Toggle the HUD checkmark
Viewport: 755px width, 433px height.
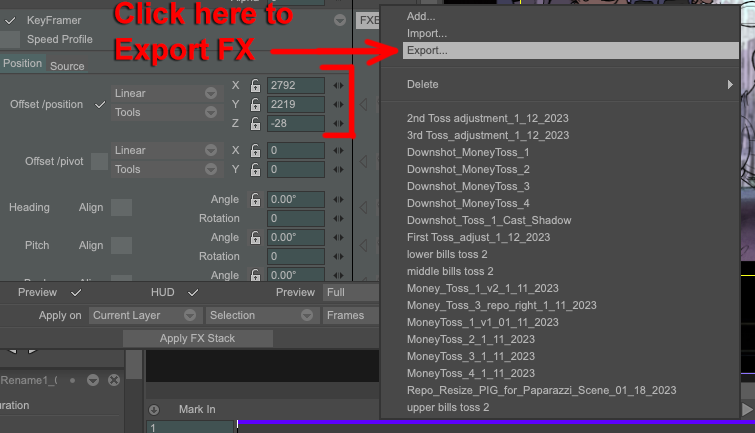click(x=193, y=292)
